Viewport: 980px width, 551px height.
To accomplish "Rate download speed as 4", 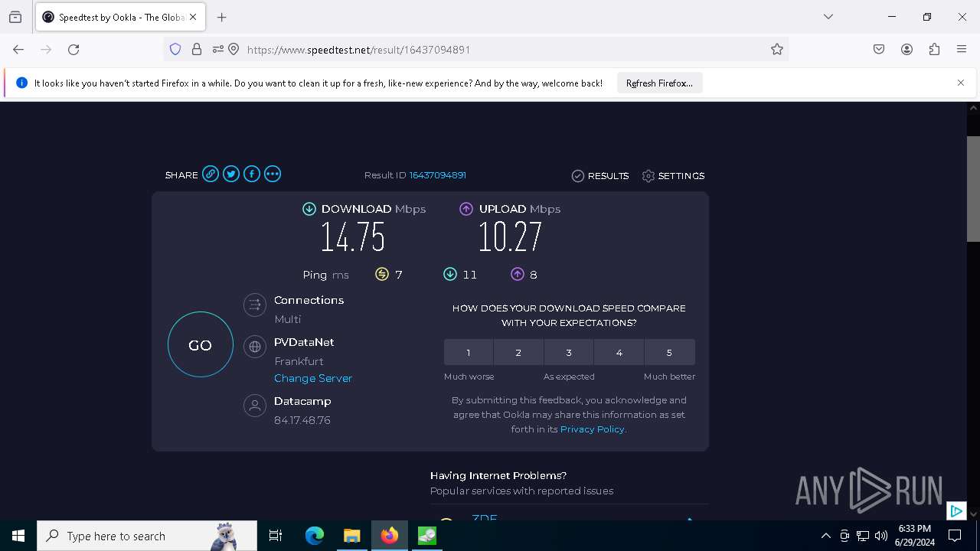I will pyautogui.click(x=619, y=353).
